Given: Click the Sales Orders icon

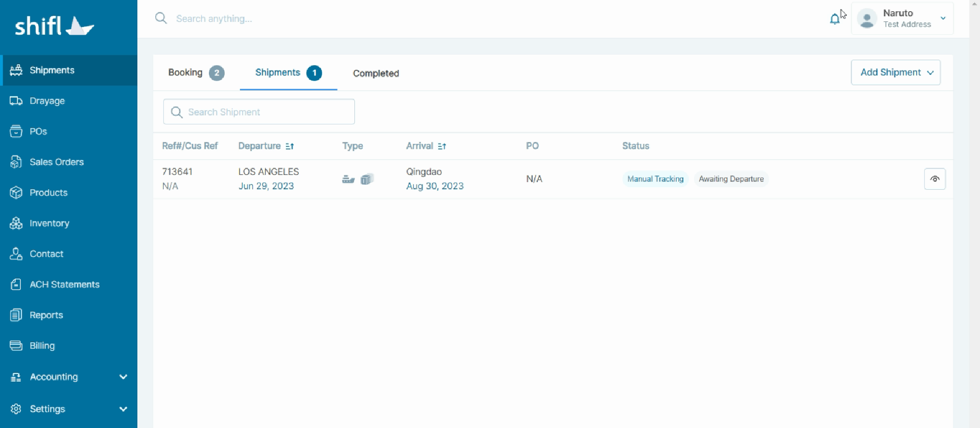Looking at the screenshot, I should pos(16,162).
